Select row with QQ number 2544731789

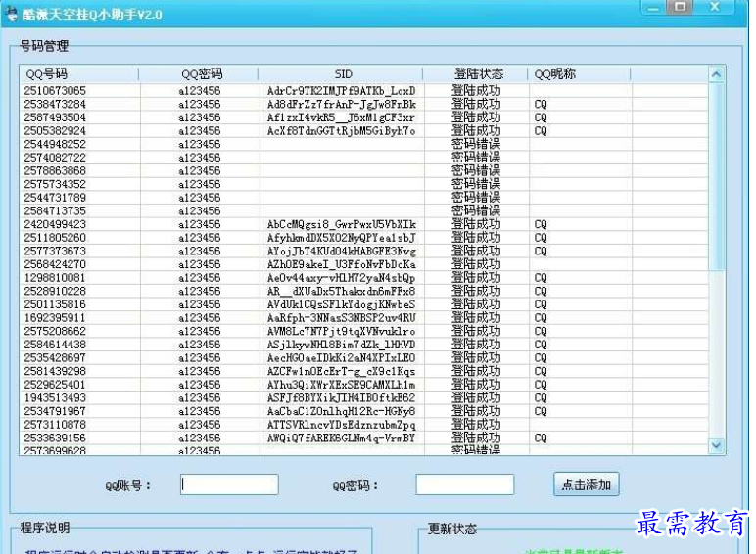pyautogui.click(x=364, y=198)
